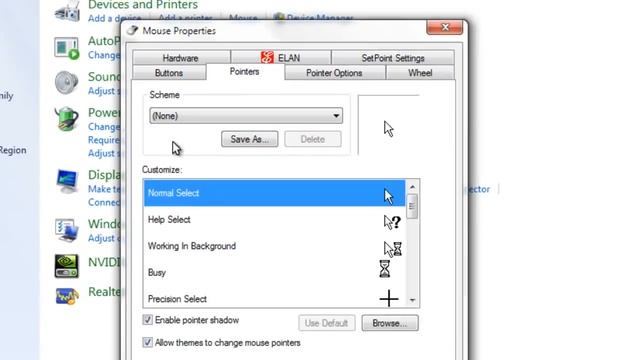
Task: Open the NVIDIA Control Panel icon
Action: pos(67,266)
